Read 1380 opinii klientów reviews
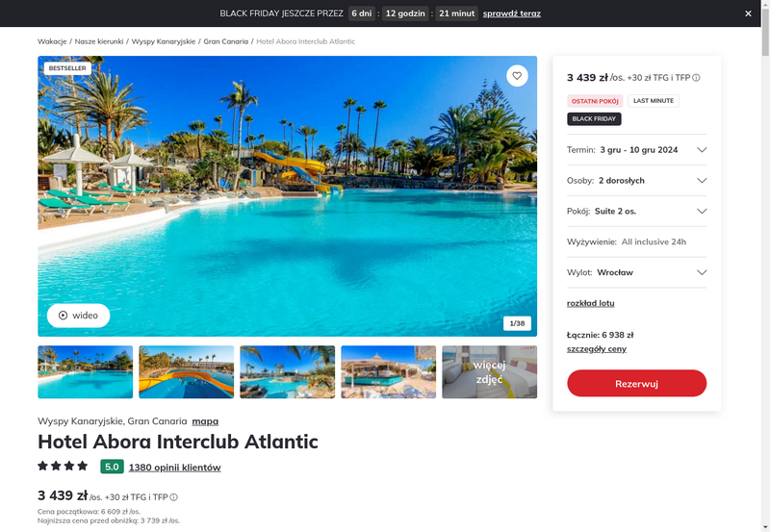Image resolution: width=770 pixels, height=532 pixels. pos(175,468)
